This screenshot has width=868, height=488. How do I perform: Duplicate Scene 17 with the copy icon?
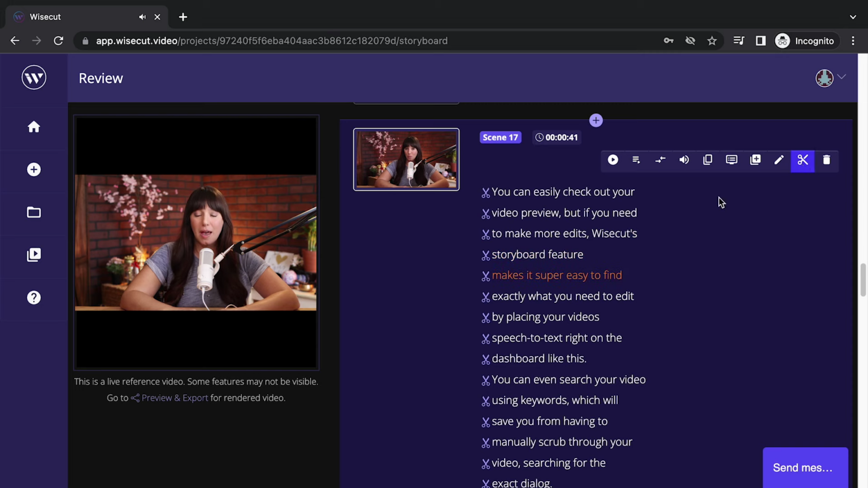coord(708,160)
